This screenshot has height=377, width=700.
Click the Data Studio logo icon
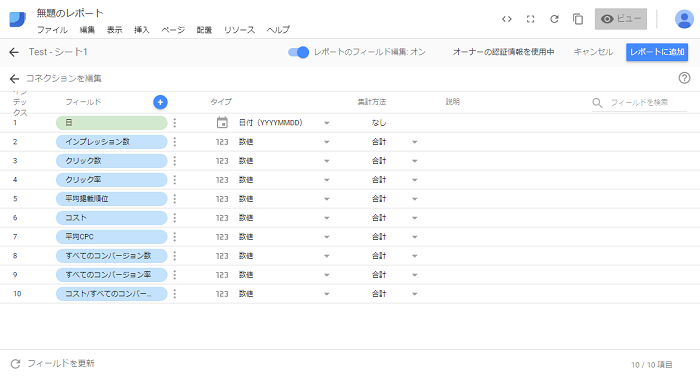[x=17, y=19]
